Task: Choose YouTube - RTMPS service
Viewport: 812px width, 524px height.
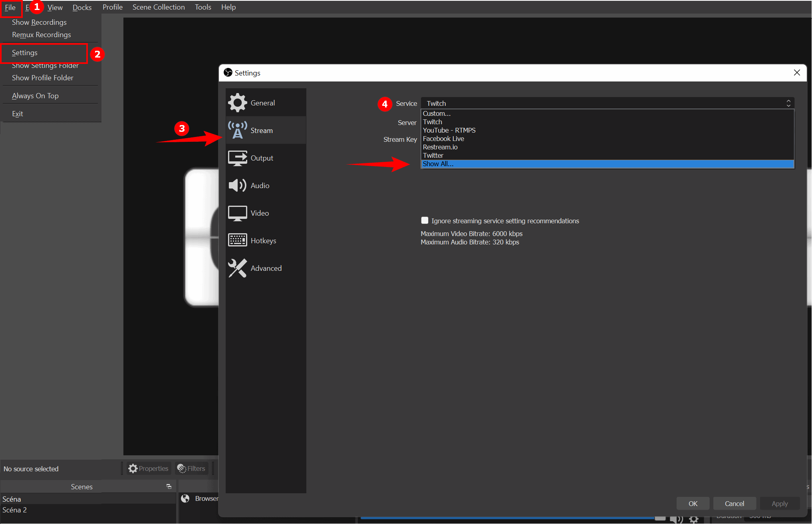Action: pos(608,130)
